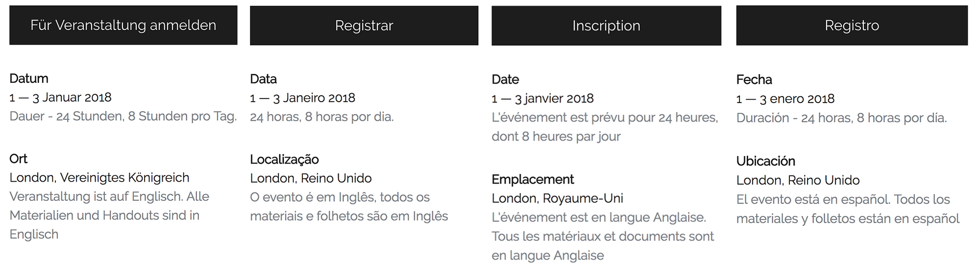Image resolution: width=980 pixels, height=267 pixels.
Task: Click the Dauer - 24 Stunden text
Action: click(123, 116)
